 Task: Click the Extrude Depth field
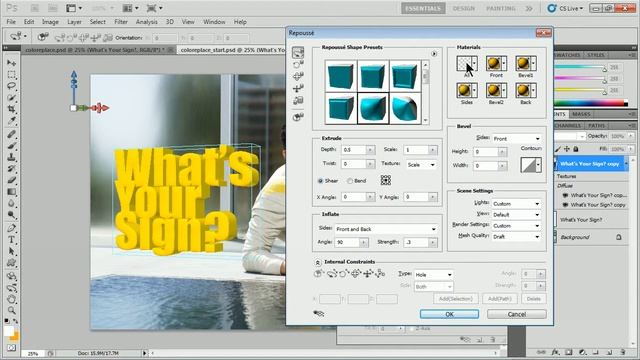(354, 150)
